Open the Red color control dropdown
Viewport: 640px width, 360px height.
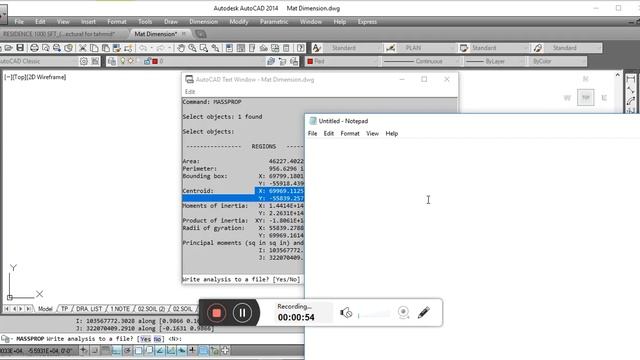click(x=342, y=61)
